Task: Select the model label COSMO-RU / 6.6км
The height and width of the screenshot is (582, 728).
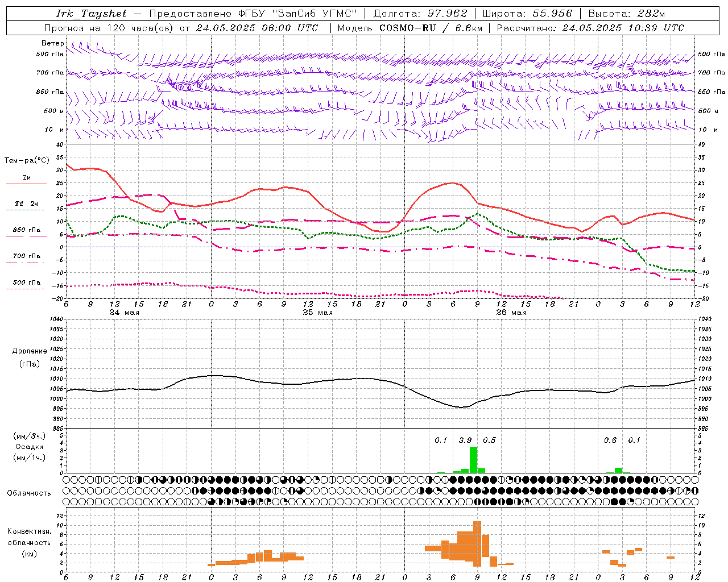Action: click(x=432, y=28)
